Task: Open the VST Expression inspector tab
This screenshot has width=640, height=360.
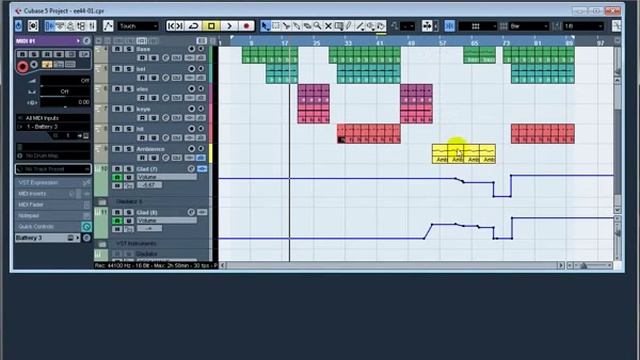Action: [53, 182]
